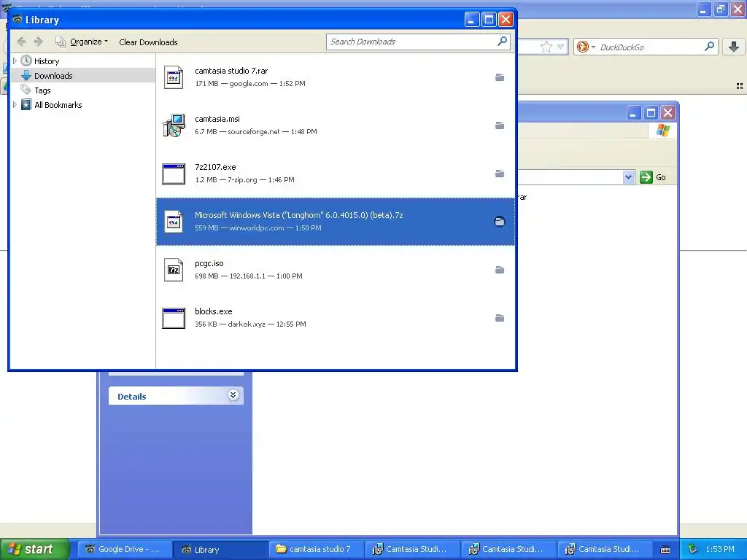Maximize the Library window
Screen dimensions: 747x560
[489, 20]
